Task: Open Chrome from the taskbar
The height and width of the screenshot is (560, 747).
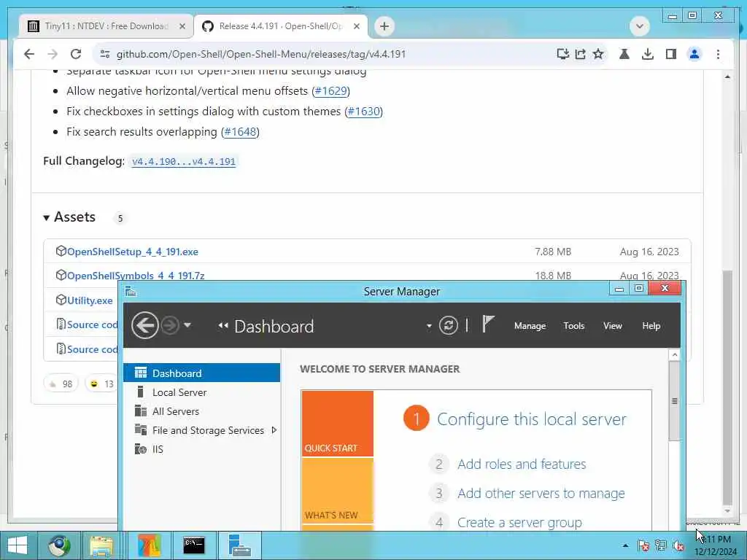Action: tap(59, 545)
